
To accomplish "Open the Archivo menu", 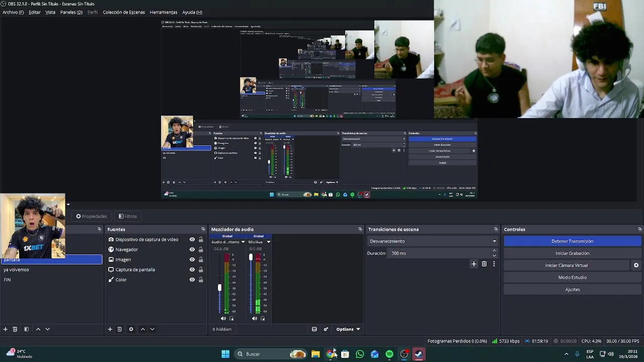I will point(13,12).
